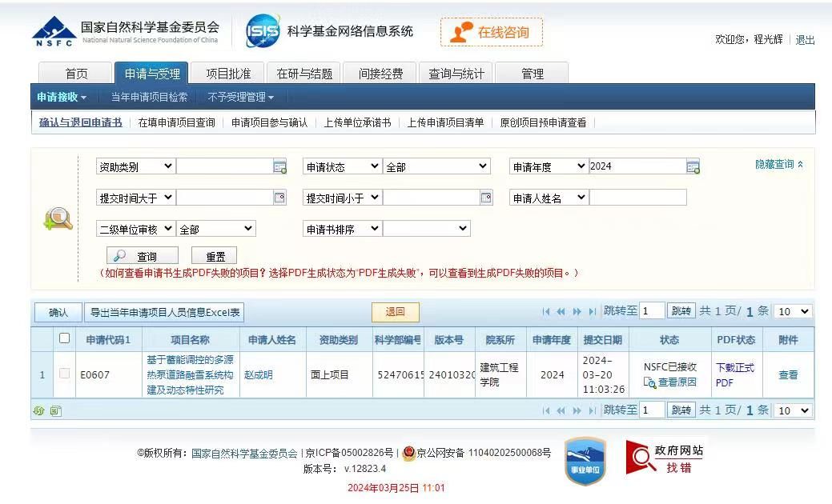The image size is (832, 504).
Task: Switch to the 申请与受理 tab
Action: tap(152, 73)
